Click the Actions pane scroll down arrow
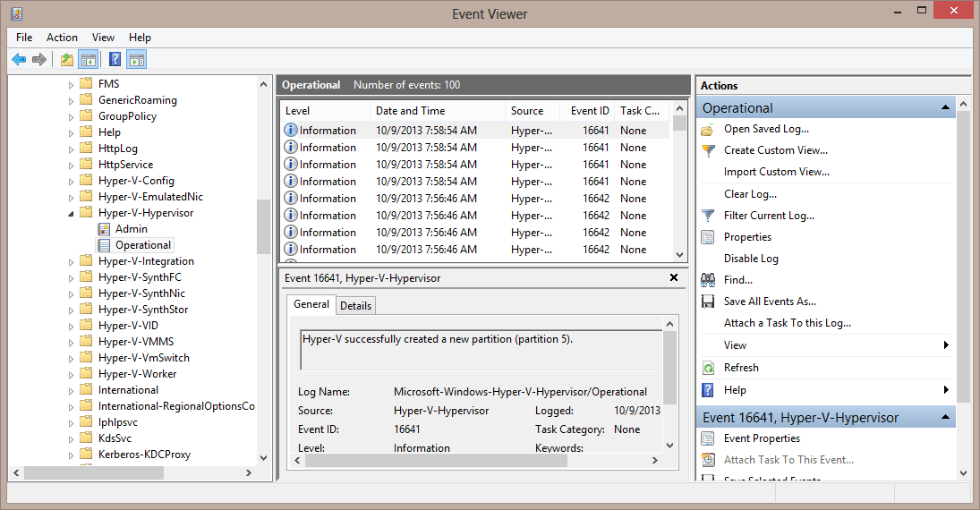The image size is (980, 510). (963, 473)
